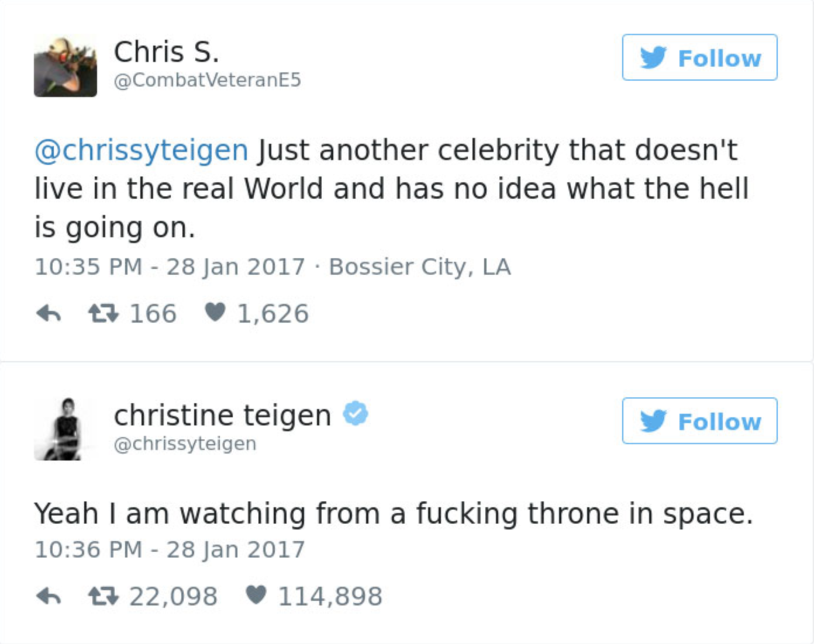Click the verified badge next to christine teigen
The width and height of the screenshot is (814, 644).
pyautogui.click(x=356, y=414)
